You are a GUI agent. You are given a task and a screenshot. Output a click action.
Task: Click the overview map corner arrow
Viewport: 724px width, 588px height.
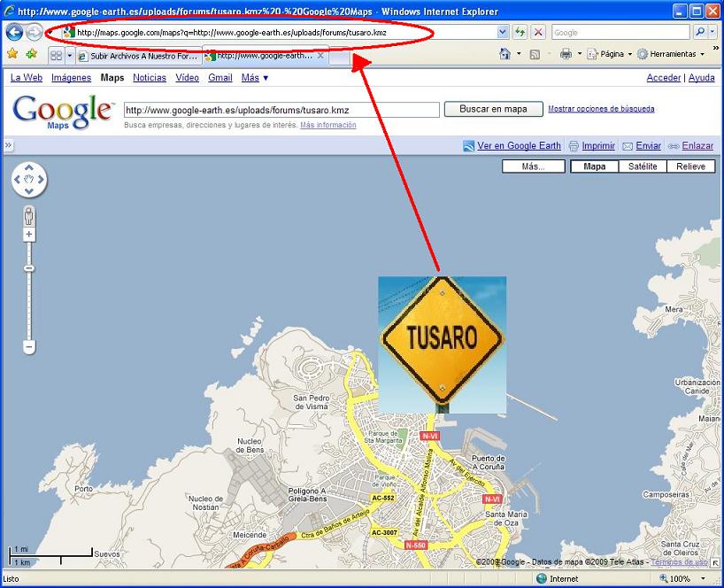pyautogui.click(x=715, y=562)
